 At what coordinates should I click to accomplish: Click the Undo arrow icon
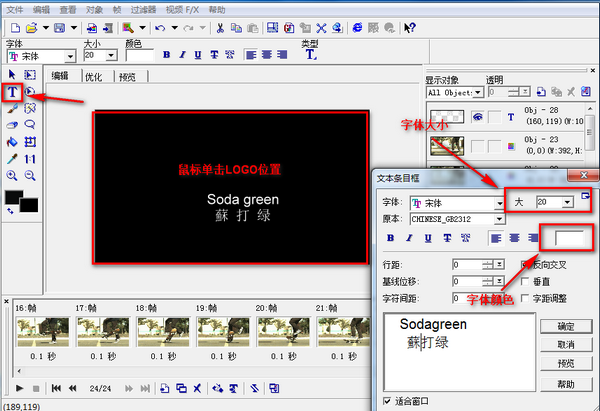coord(160,28)
